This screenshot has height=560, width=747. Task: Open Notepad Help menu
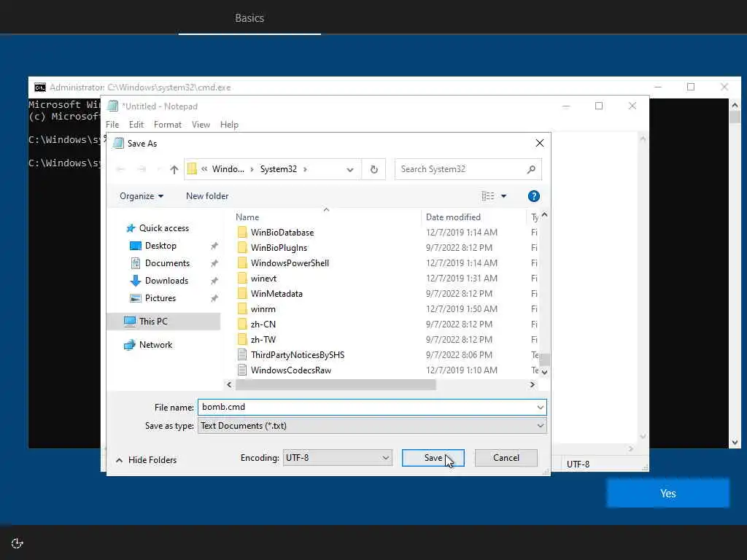[x=229, y=125]
